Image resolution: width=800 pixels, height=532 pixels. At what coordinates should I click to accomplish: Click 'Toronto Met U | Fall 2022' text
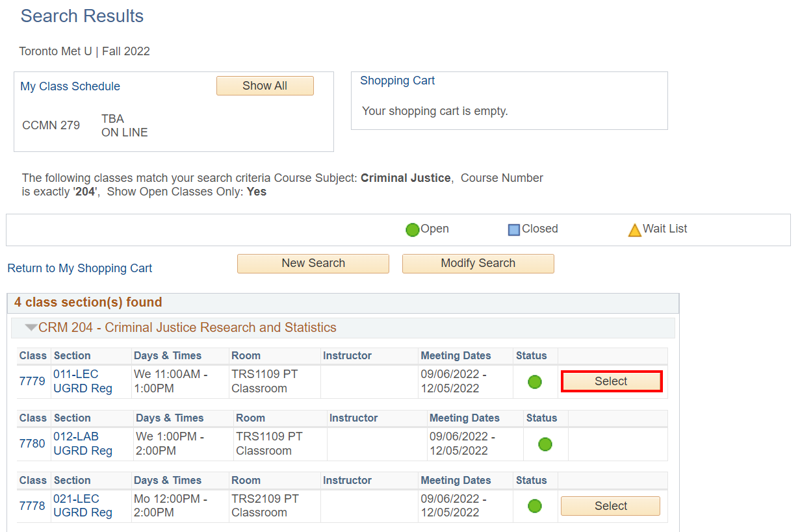(x=84, y=51)
